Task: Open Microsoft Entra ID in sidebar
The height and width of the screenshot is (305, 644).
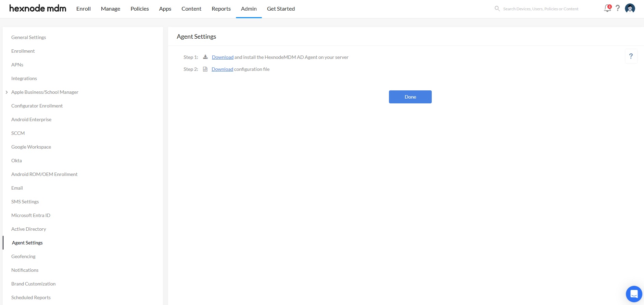Action: (31, 215)
